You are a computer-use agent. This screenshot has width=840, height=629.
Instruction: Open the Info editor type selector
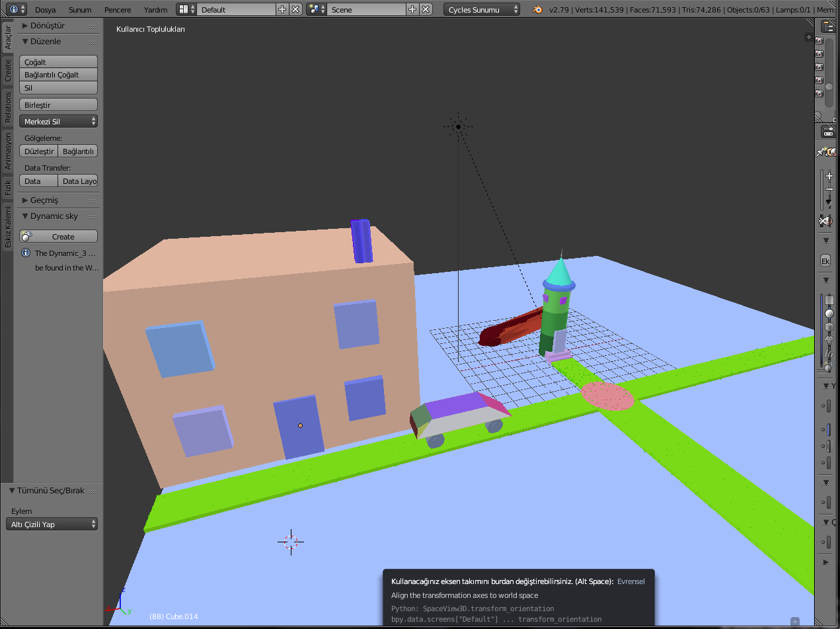(x=18, y=9)
